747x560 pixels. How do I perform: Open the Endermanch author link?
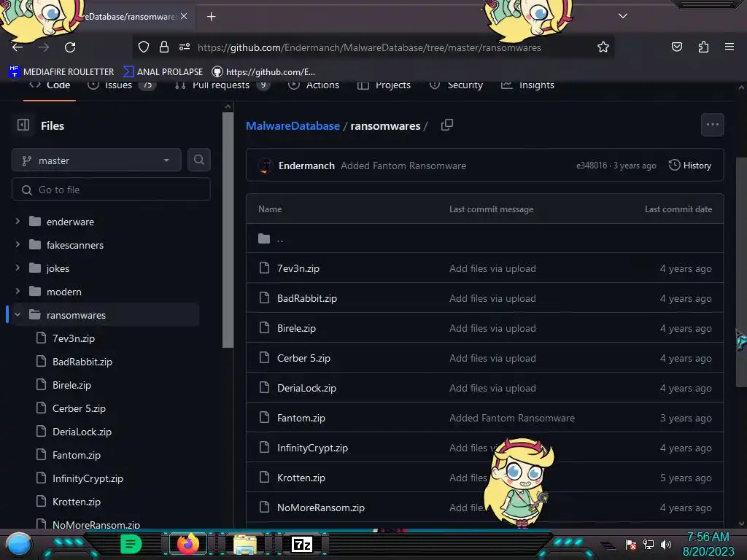click(306, 166)
